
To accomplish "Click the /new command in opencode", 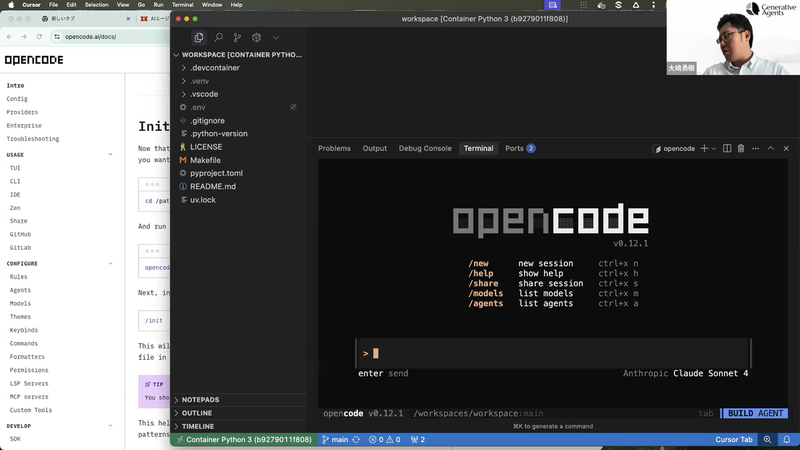I will pyautogui.click(x=478, y=263).
